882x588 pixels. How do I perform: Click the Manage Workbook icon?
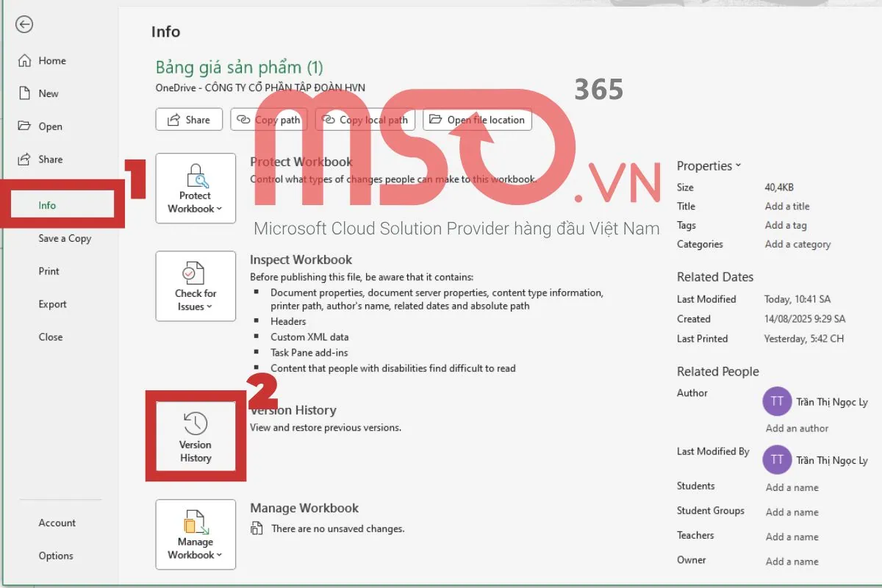(196, 521)
